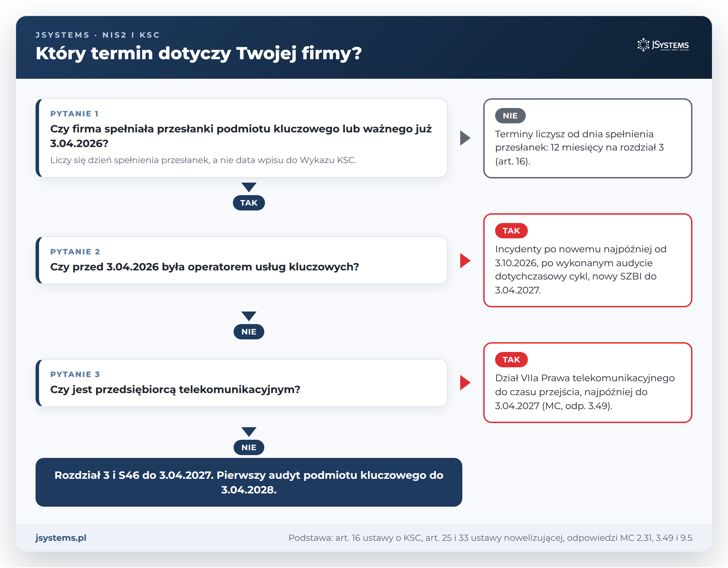Click question 'Czy przed 3.04.2026 była operatorem...'
Image resolution: width=728 pixels, height=568 pixels.
pyautogui.click(x=205, y=267)
